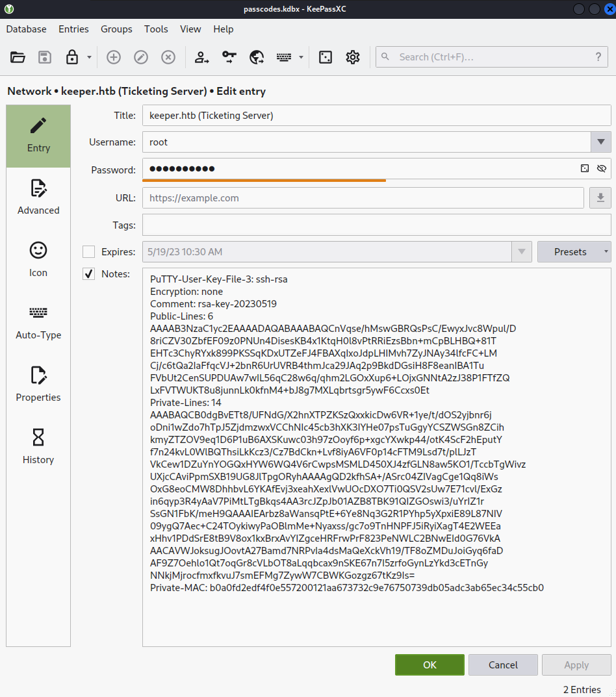The image size is (616, 697).
Task: Delete entry X circle icon
Action: (168, 57)
